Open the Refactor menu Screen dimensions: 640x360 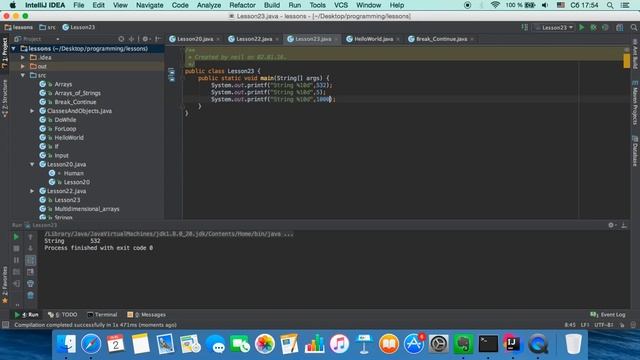(x=242, y=5)
